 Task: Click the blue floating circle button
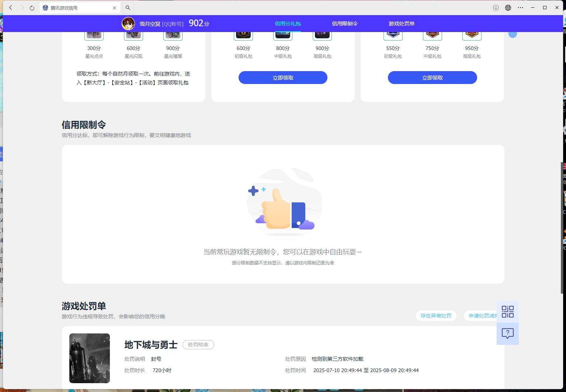pos(513,34)
